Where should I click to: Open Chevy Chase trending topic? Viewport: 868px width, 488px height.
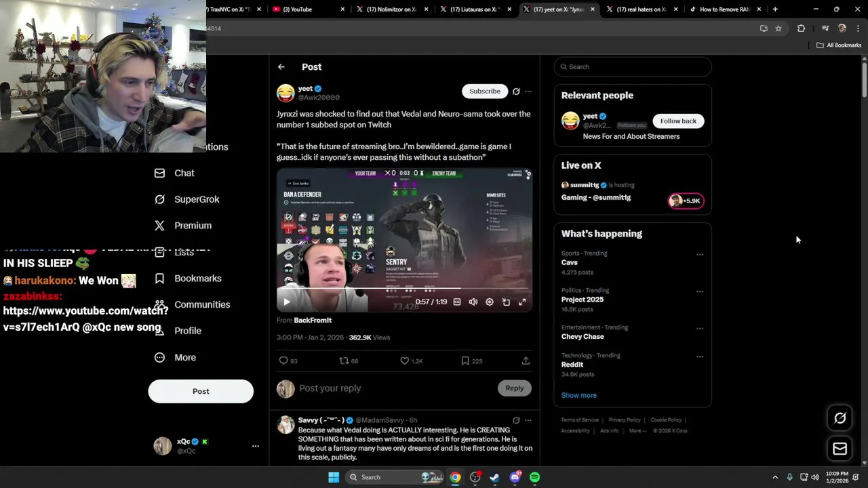coord(583,337)
